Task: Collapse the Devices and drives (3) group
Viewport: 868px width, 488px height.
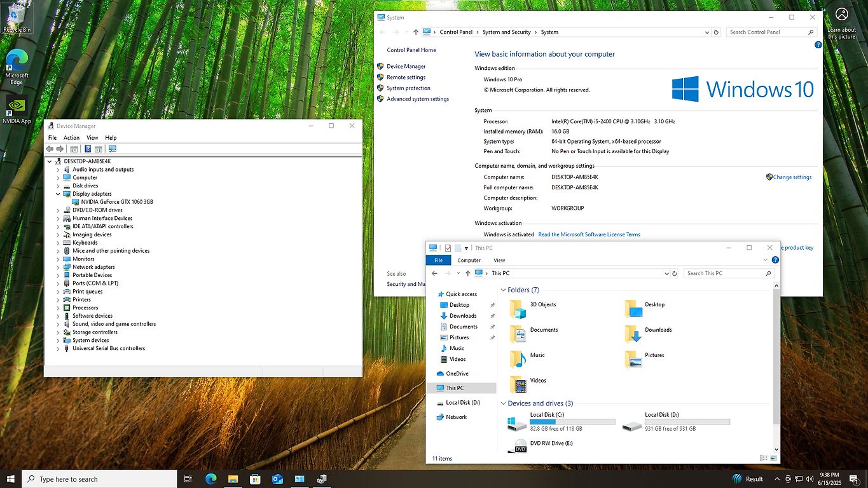Action: [x=504, y=403]
